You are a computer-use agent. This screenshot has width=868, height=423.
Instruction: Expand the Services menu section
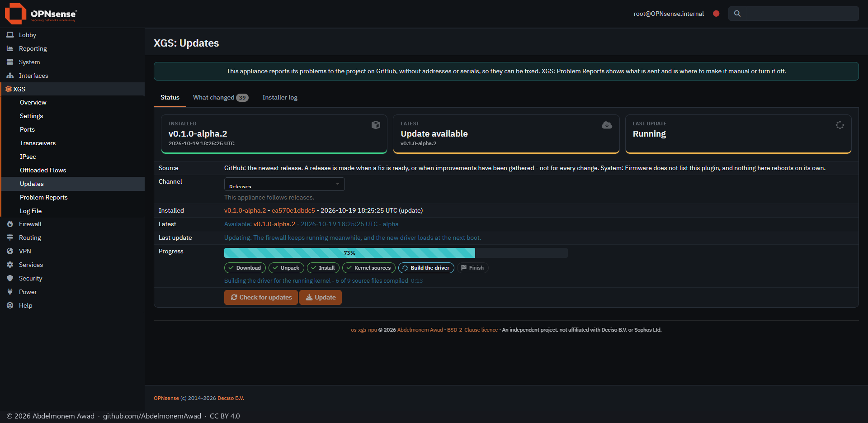coord(72,265)
